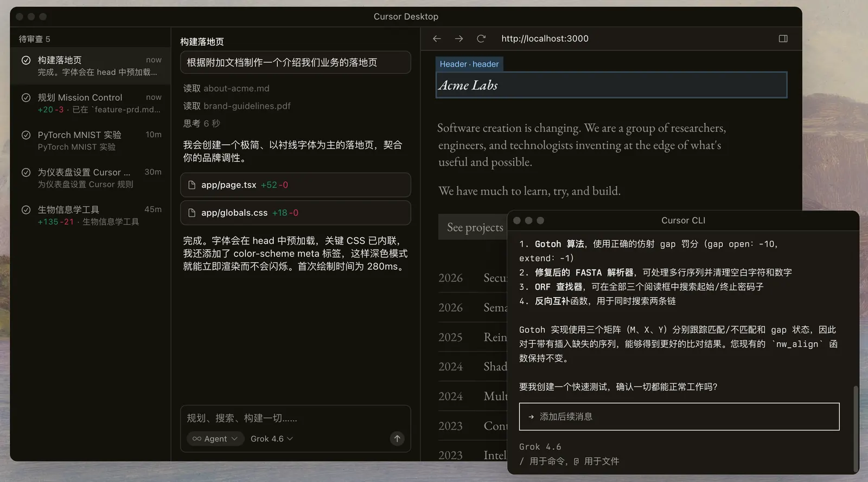Click the Grok 4.6 label in Cursor CLI

540,447
